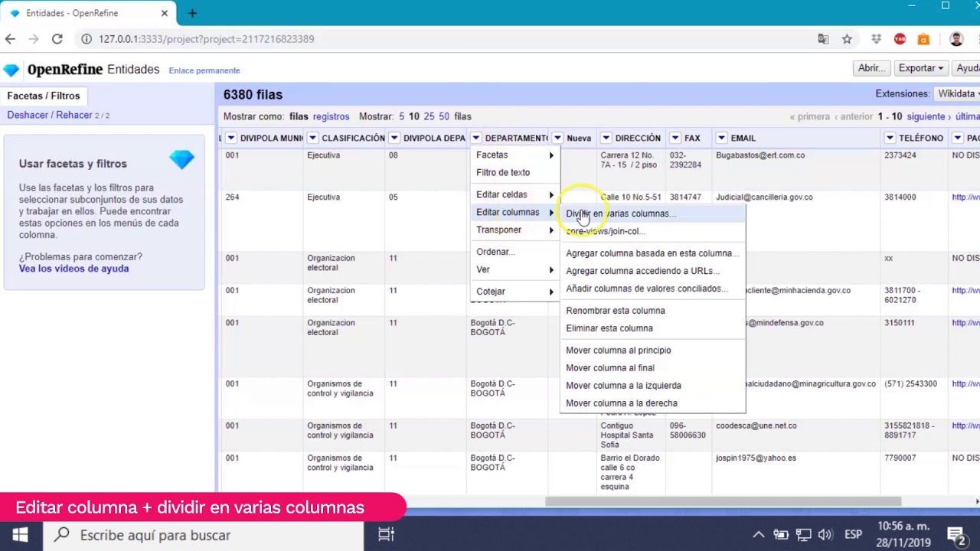Image resolution: width=980 pixels, height=551 pixels.
Task: Expand the Ver submenu
Action: (x=514, y=269)
